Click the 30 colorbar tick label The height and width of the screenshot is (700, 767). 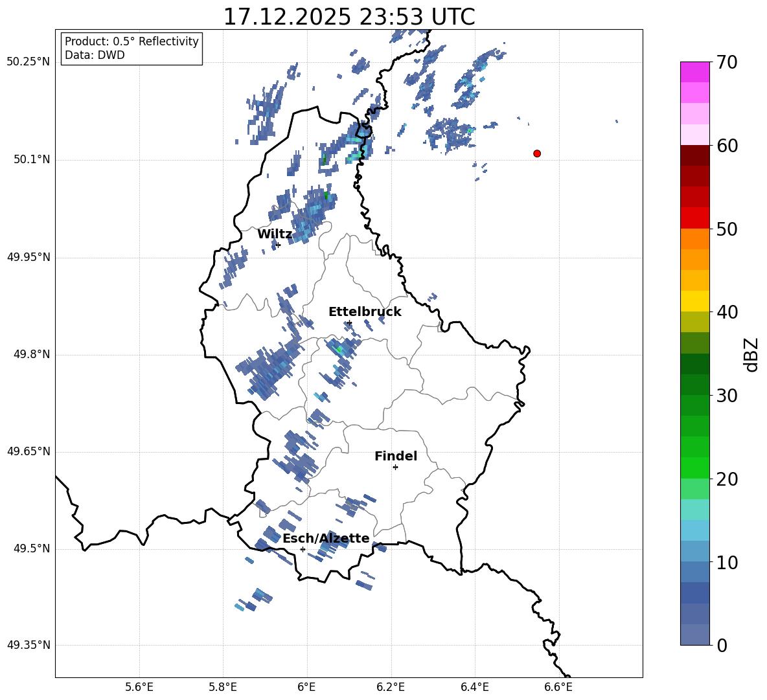click(x=727, y=396)
